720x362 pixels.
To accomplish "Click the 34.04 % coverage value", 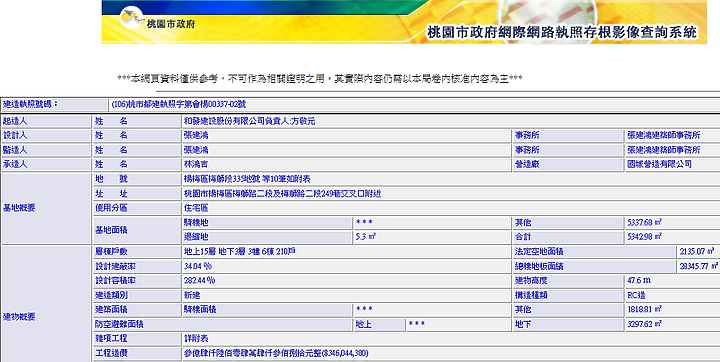I will tap(197, 266).
